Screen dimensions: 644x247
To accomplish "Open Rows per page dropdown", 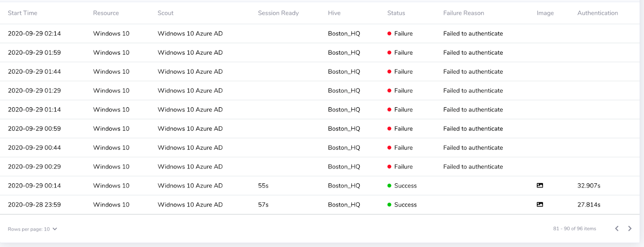I will click(x=33, y=229).
